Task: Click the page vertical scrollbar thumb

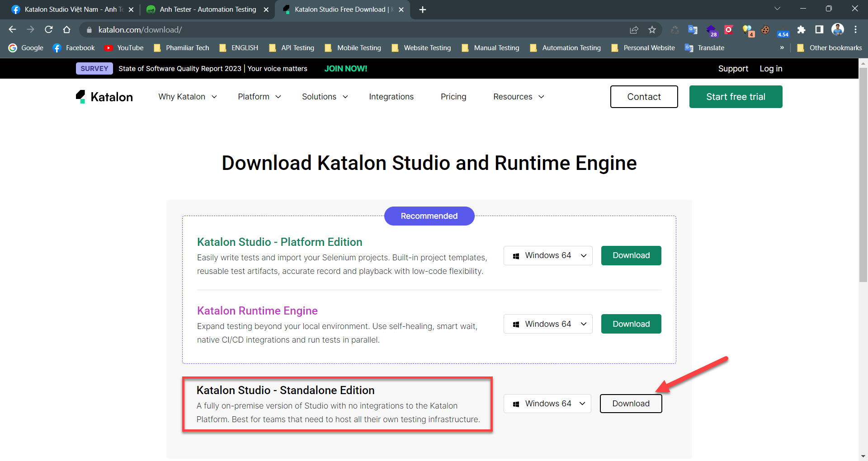Action: [863, 175]
